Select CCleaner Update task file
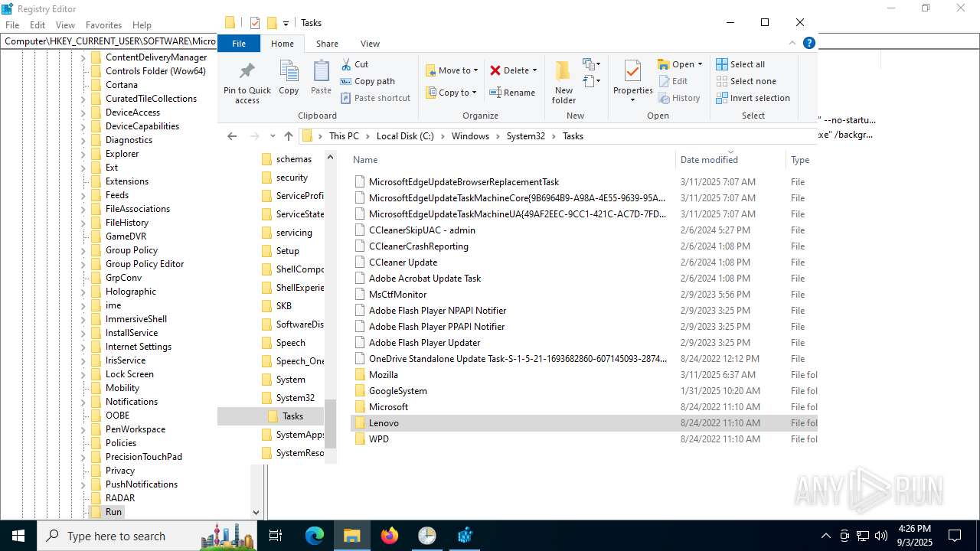This screenshot has width=980, height=551. click(x=403, y=262)
